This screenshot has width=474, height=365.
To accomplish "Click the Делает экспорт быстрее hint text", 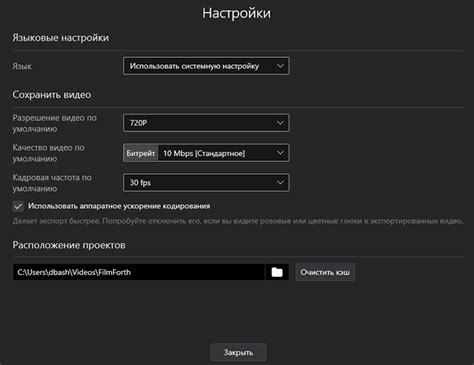I will click(238, 221).
